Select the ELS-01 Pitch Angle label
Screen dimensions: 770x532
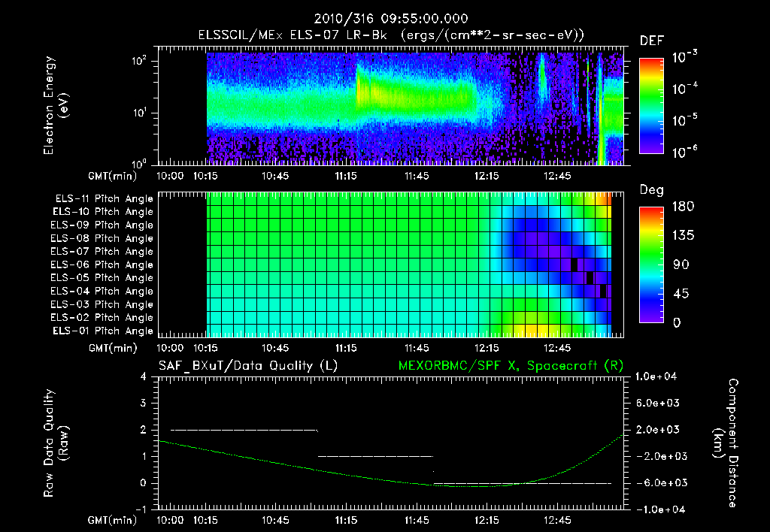103,331
